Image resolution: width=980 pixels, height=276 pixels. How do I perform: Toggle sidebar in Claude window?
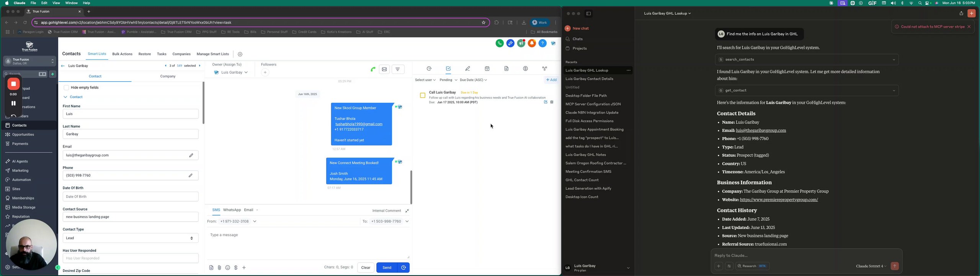point(588,14)
